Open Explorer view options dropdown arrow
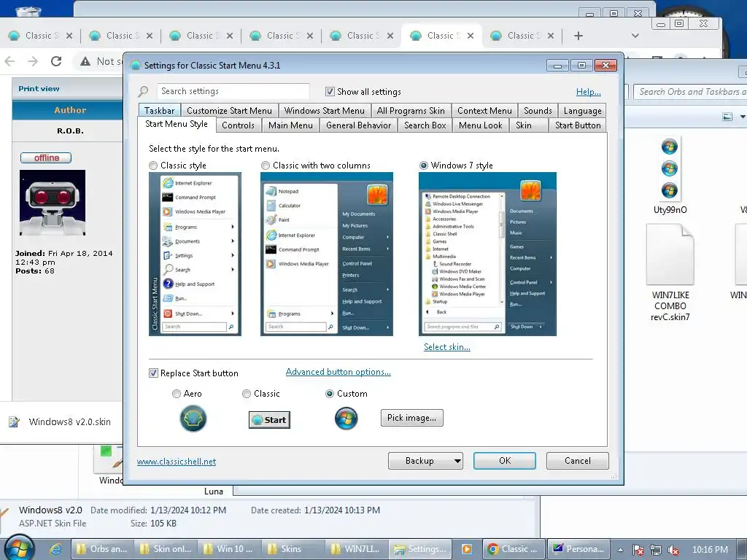This screenshot has width=747, height=560. 742,117
